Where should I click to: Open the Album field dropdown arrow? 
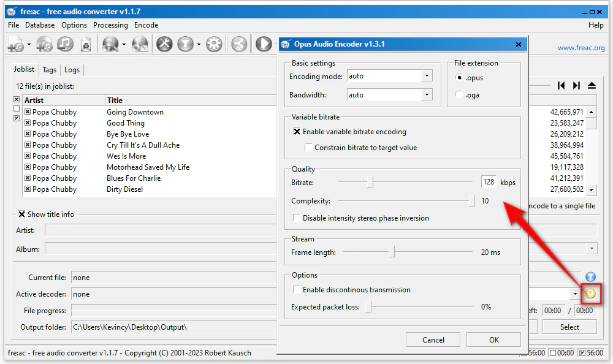591,249
